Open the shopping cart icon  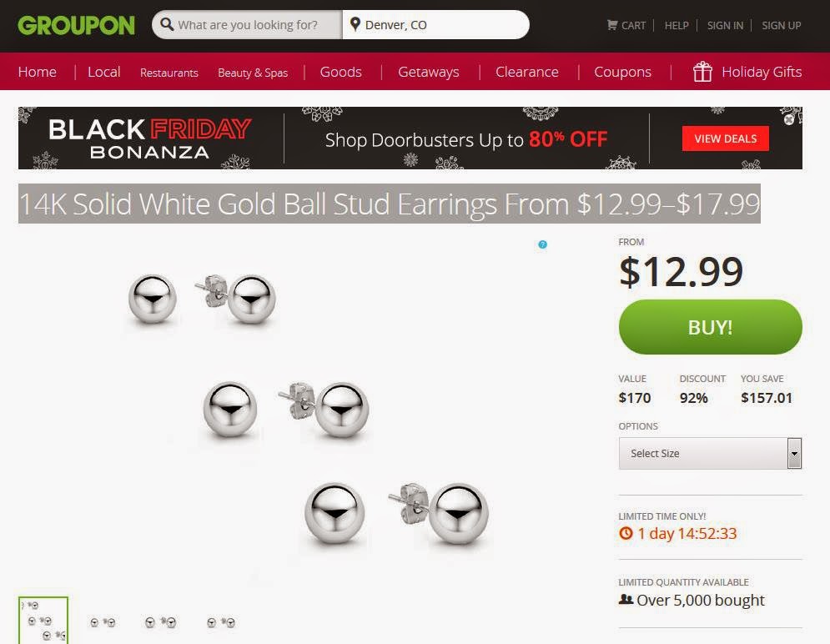(x=612, y=25)
